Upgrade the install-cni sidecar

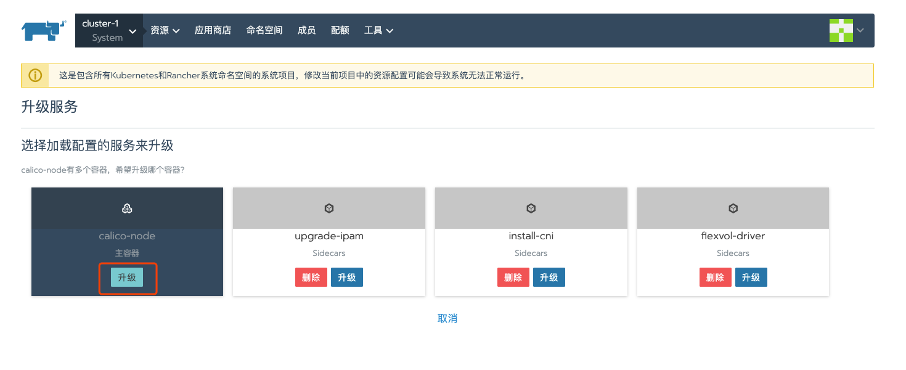(549, 278)
